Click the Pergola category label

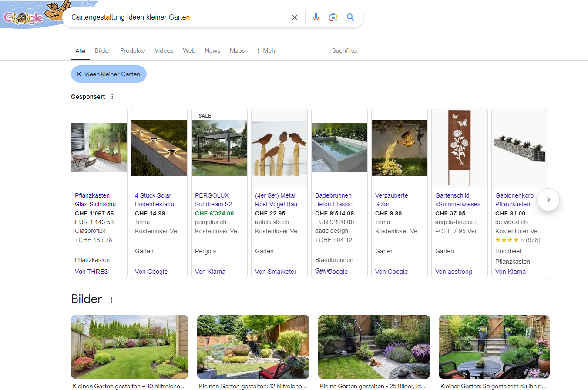[205, 251]
